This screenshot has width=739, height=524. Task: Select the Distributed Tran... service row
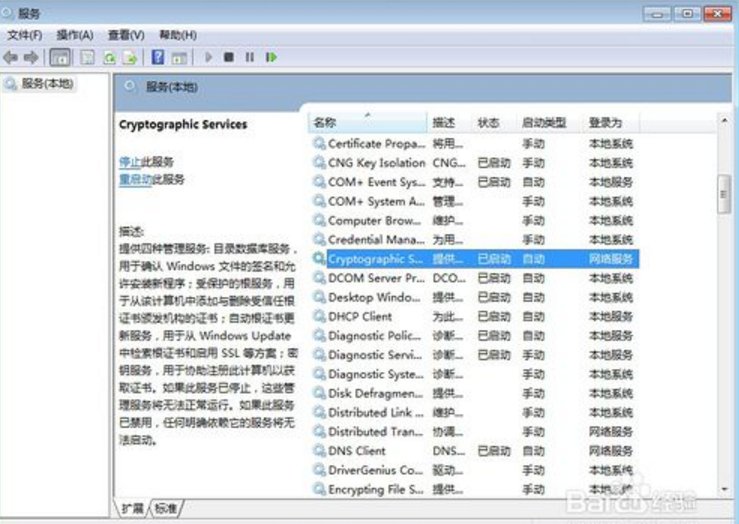click(476, 432)
